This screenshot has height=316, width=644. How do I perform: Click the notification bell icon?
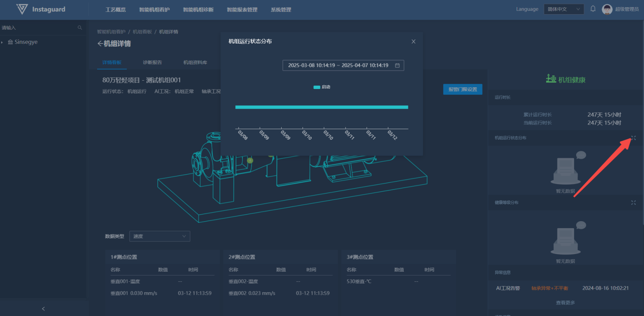[593, 9]
